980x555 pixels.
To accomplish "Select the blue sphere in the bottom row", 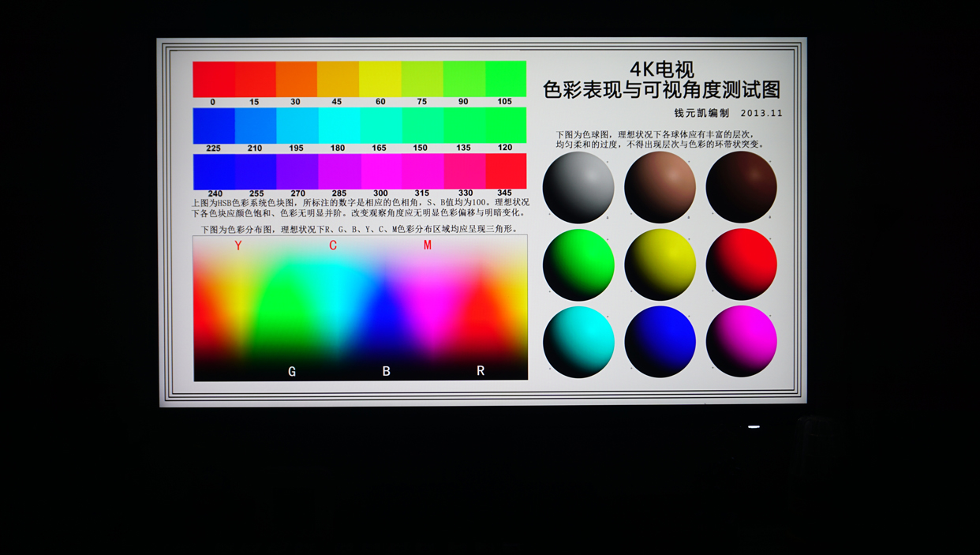I will (660, 341).
